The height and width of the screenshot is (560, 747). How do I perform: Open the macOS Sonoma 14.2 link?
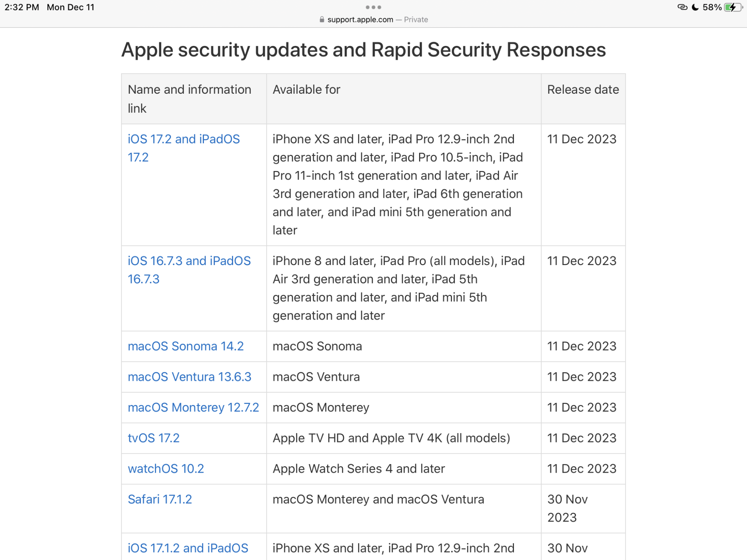(x=186, y=346)
